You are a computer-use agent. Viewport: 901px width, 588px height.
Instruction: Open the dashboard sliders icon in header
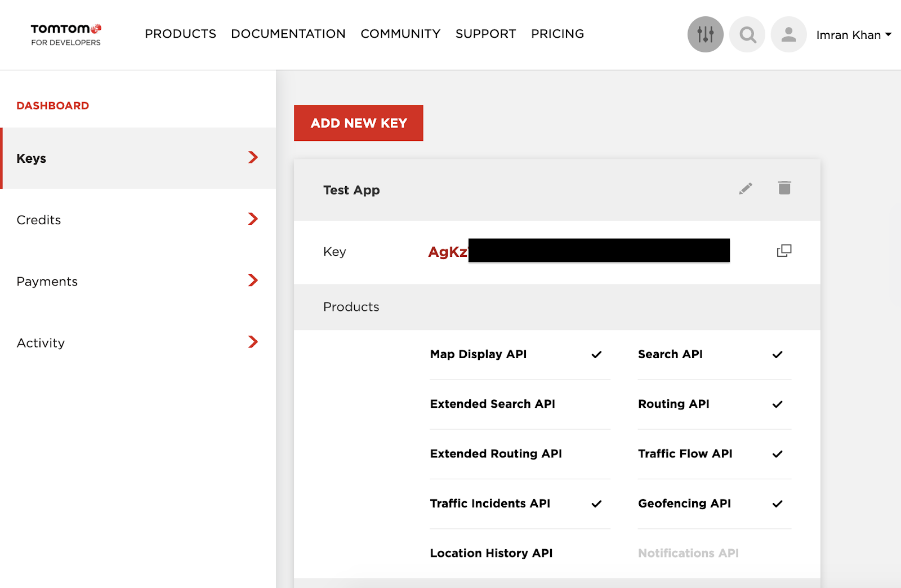[x=705, y=34]
